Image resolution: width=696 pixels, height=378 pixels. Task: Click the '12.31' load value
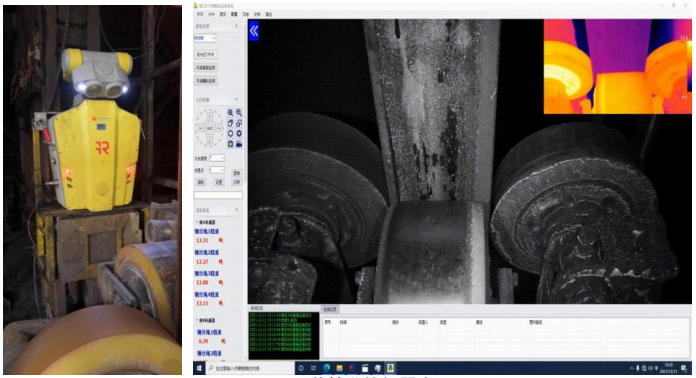(x=202, y=240)
